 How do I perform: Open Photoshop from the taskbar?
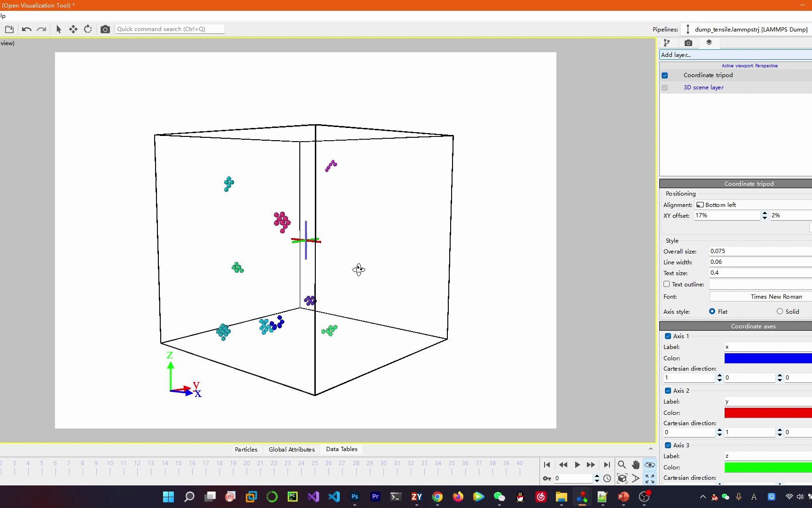click(355, 497)
